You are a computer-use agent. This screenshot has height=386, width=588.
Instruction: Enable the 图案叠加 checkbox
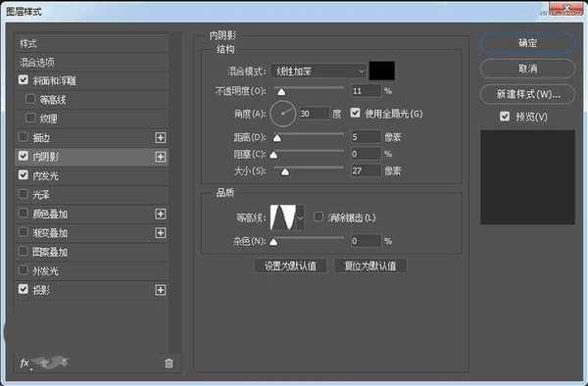coord(24,251)
